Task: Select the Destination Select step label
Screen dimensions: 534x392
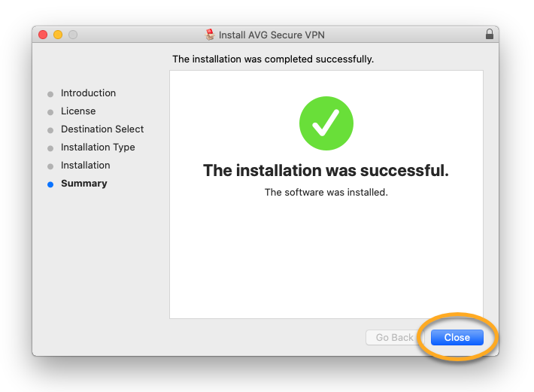Action: pyautogui.click(x=102, y=129)
